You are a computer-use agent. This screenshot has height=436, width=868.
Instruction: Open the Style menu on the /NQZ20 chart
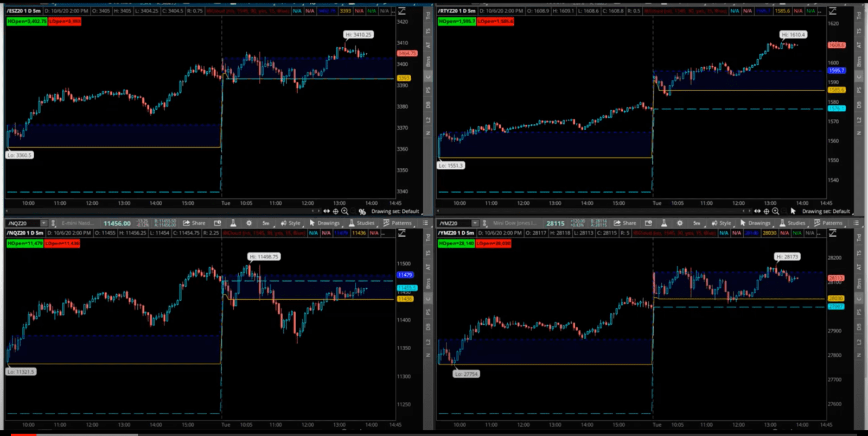coord(290,223)
